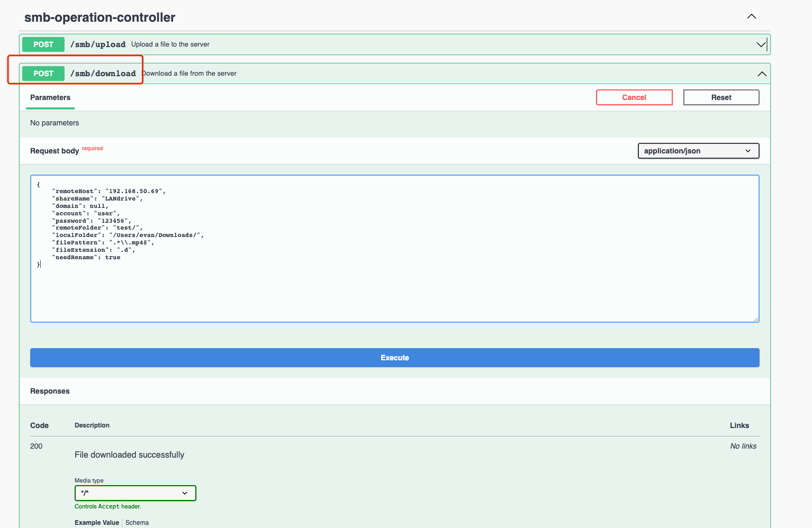Click the Links column header
The width and height of the screenshot is (812, 528).
739,425
